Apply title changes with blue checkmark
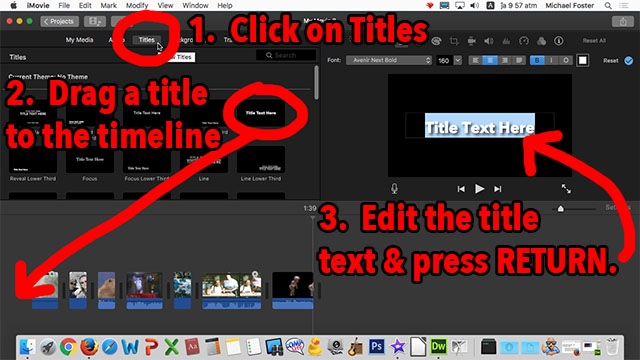 point(629,61)
